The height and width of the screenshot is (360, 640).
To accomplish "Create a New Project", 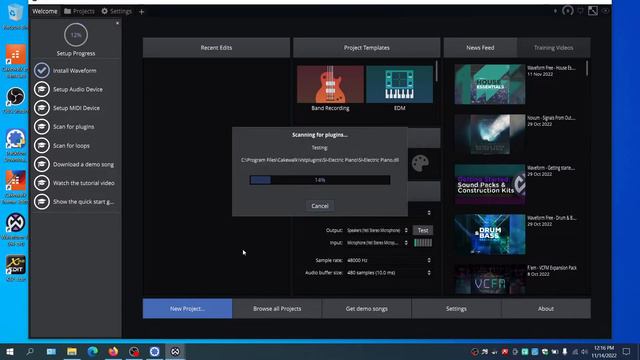I will (x=187, y=309).
